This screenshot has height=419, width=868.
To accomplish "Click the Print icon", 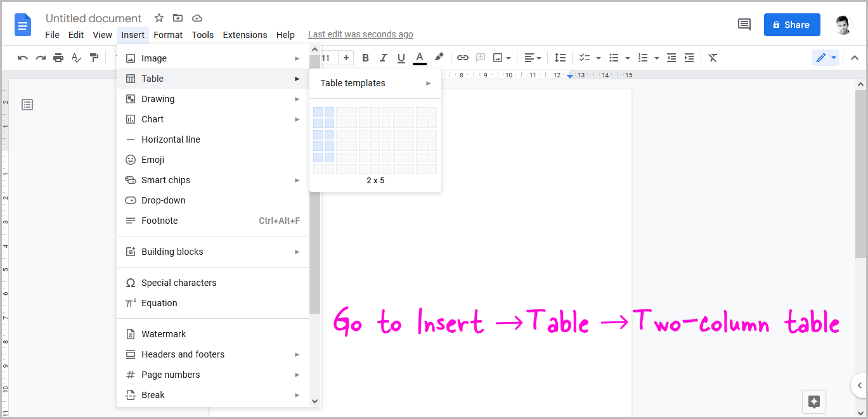I will point(58,58).
